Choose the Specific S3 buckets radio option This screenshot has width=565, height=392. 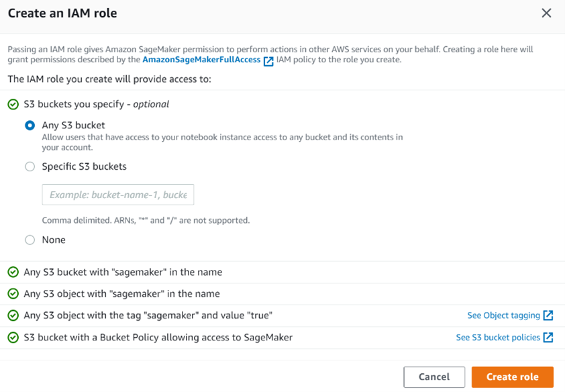[30, 166]
